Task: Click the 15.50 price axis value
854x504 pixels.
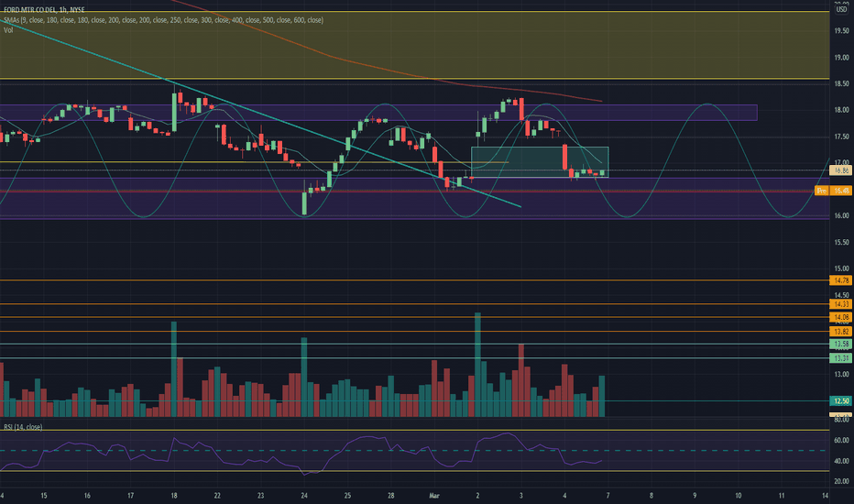Action: pos(841,242)
